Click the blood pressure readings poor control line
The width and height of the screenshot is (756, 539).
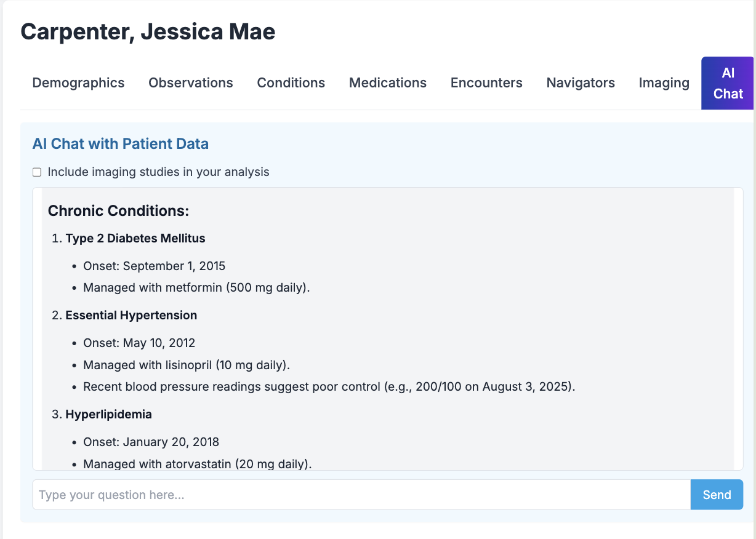[x=329, y=387]
